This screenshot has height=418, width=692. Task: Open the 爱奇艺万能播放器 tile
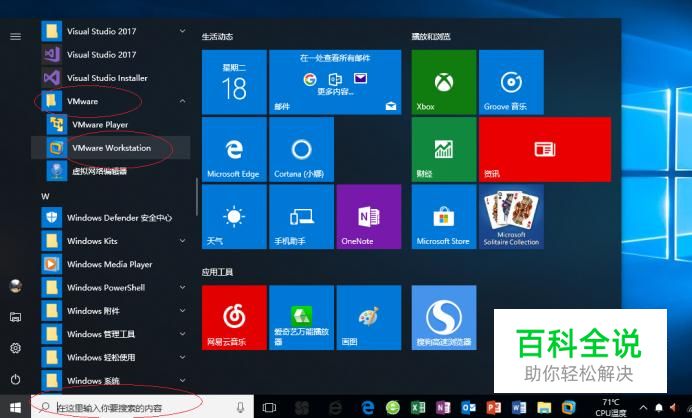point(301,317)
